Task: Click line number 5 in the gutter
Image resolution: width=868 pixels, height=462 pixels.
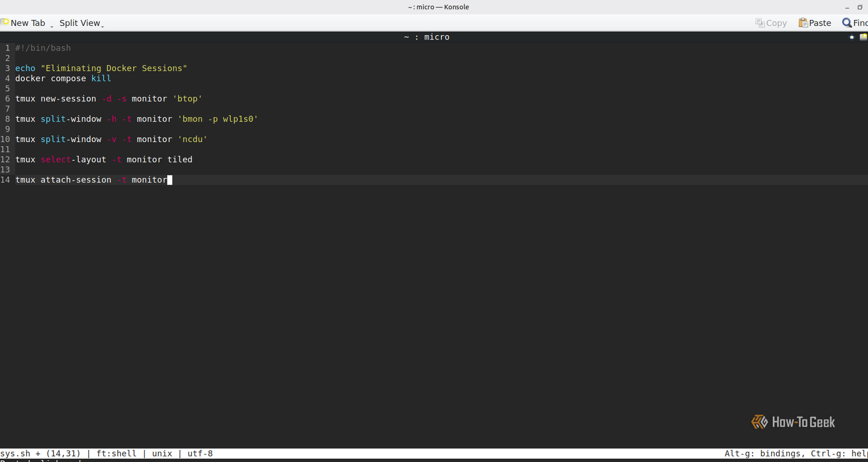Action: point(7,88)
